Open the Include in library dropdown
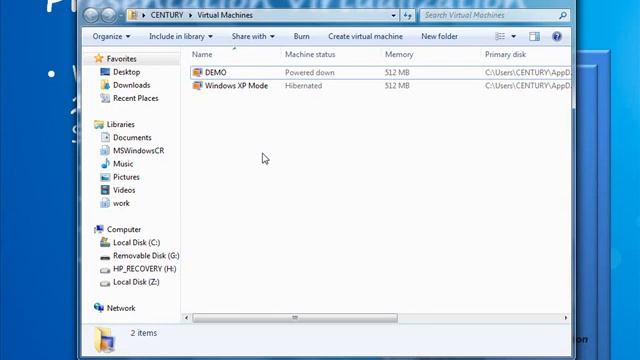The height and width of the screenshot is (360, 640). [x=181, y=36]
